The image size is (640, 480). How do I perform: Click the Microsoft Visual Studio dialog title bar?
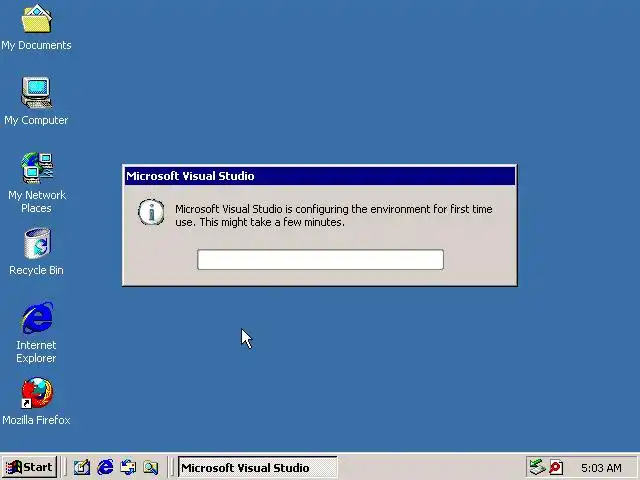[320, 176]
